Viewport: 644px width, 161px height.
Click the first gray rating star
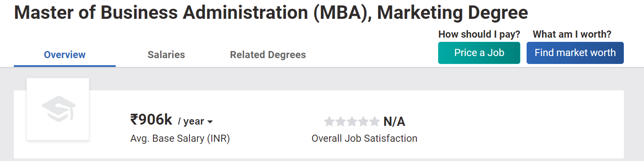click(330, 122)
